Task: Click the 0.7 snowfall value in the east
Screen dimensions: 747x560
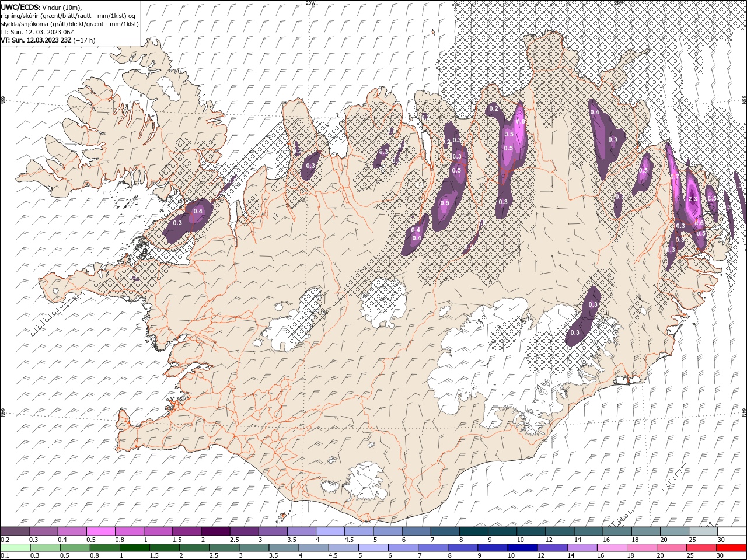Action: 675,177
